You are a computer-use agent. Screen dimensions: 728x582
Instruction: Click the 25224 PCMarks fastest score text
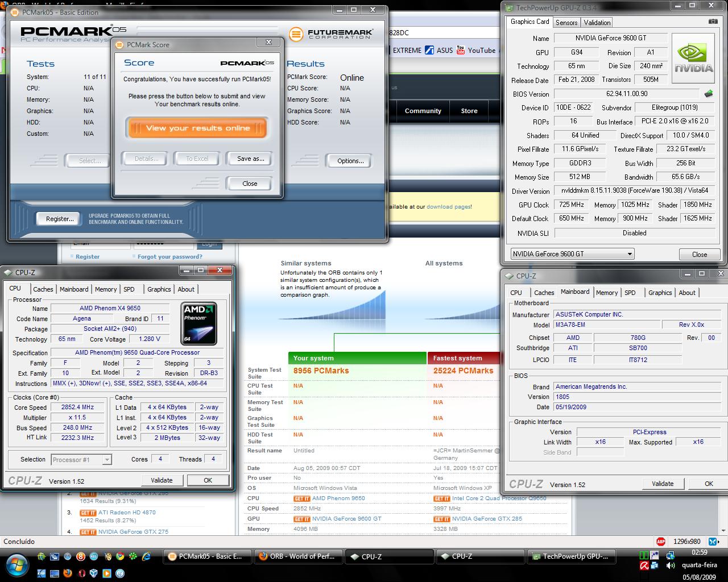pos(463,371)
